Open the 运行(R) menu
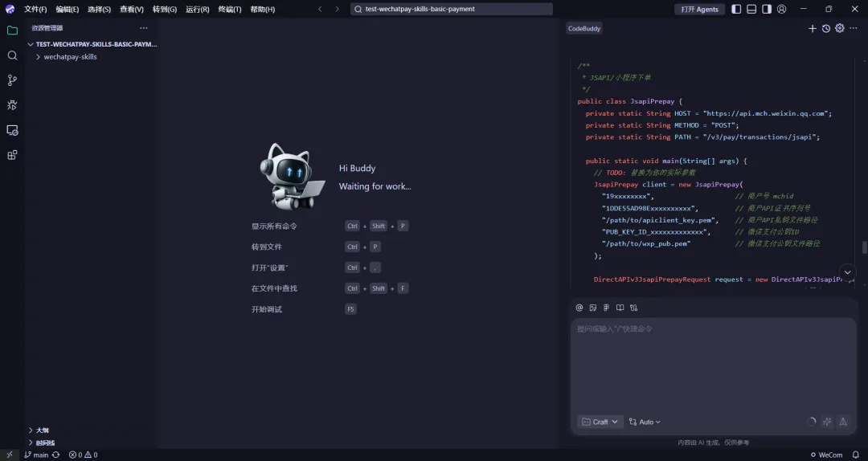 pos(198,10)
